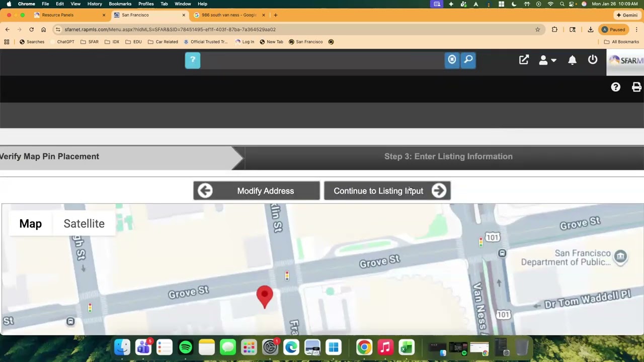Click the header search input field

pyautogui.click(x=323, y=60)
